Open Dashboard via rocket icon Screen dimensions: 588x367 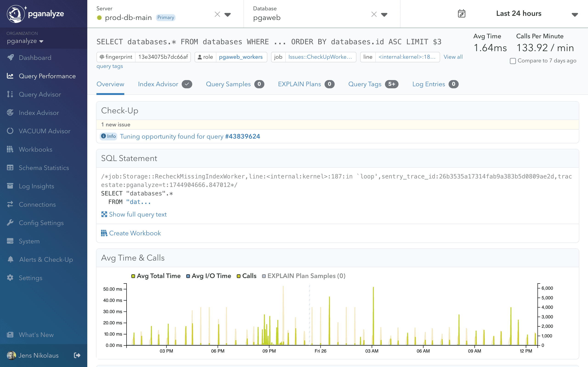coord(10,58)
